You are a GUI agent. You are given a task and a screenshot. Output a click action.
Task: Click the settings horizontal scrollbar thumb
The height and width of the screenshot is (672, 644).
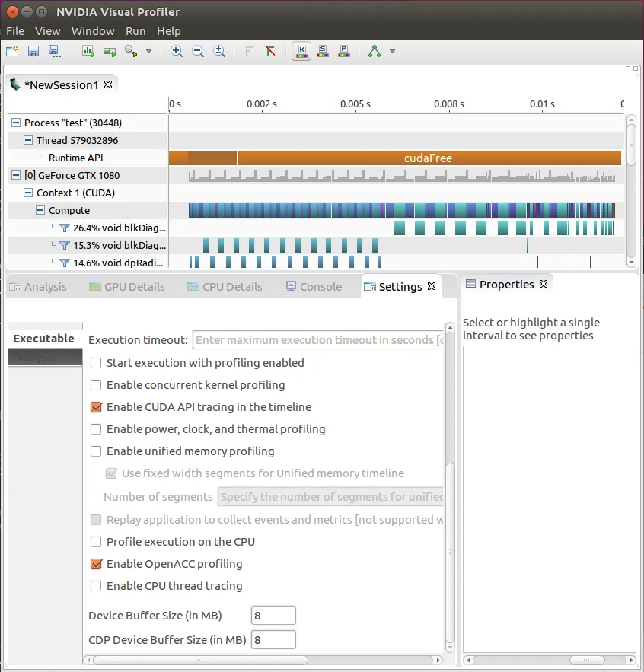[x=200, y=660]
